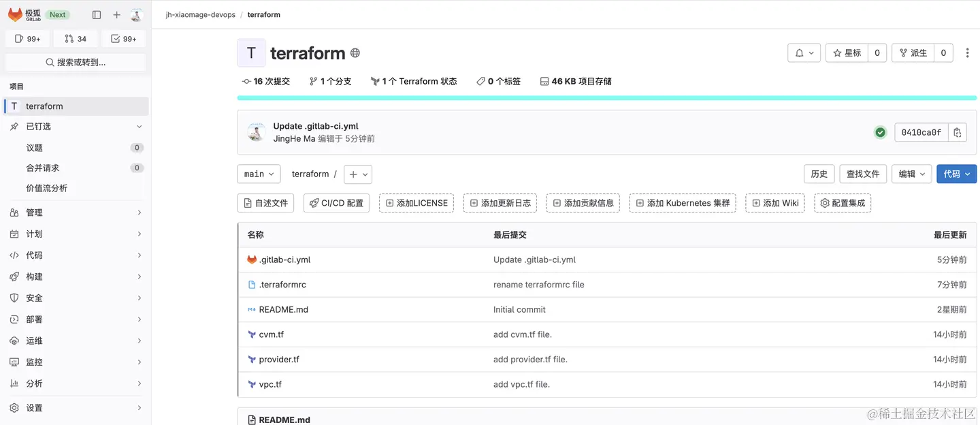
Task: Click the Find file button
Action: tap(863, 174)
